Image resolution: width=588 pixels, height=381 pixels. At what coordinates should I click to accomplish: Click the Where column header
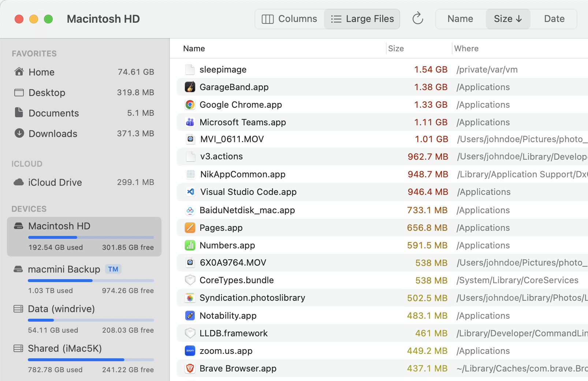(466, 48)
